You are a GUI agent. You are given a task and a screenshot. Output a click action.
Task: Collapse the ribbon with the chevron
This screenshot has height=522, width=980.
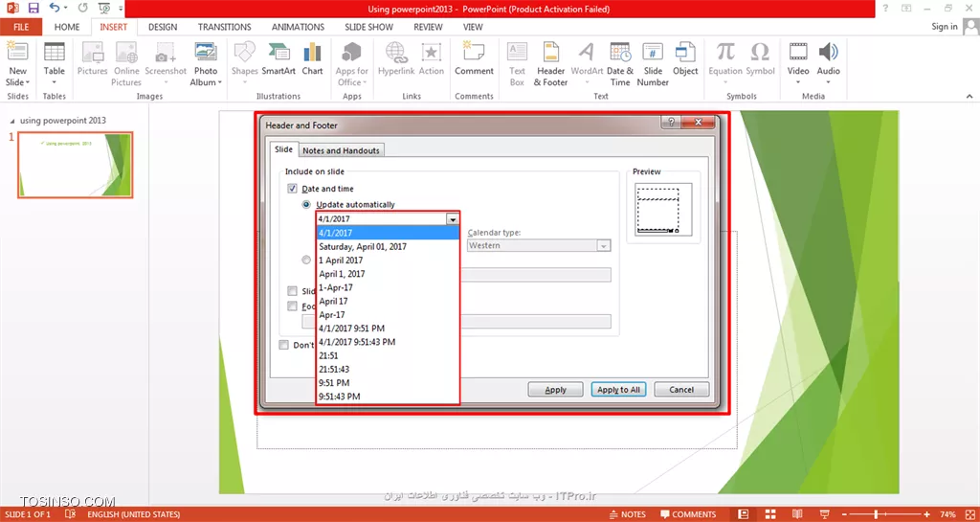point(969,97)
